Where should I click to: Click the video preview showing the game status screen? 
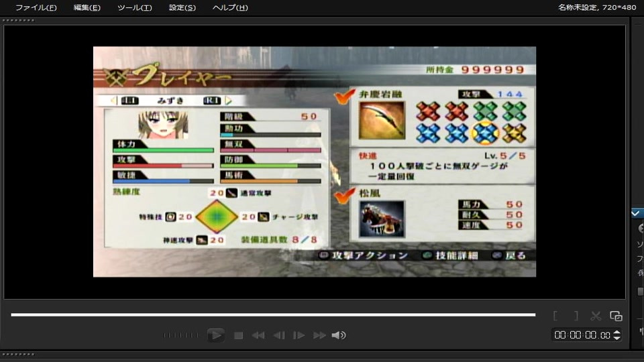(x=314, y=162)
